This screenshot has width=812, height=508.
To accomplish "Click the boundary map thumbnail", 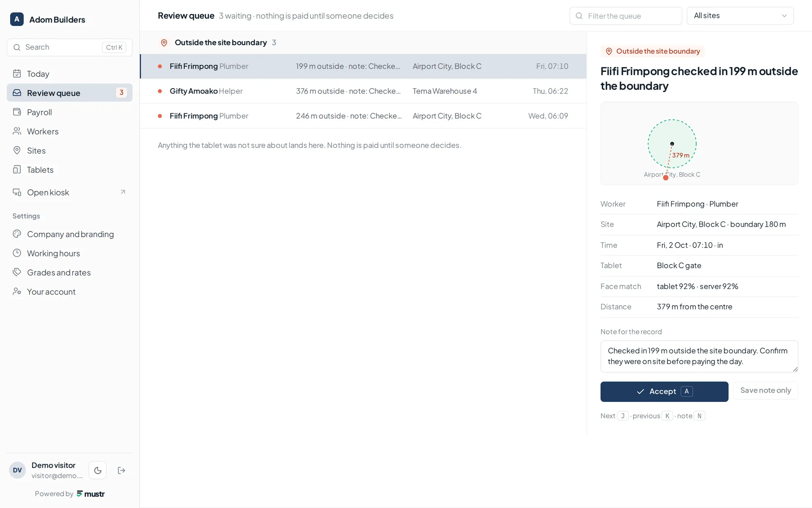I will click(x=699, y=143).
